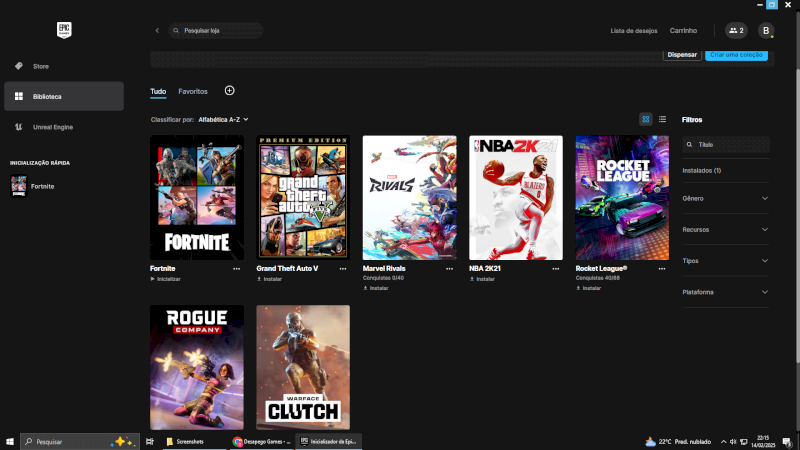Select the Favoritos tab
Viewport: 800px width, 450px height.
point(193,91)
